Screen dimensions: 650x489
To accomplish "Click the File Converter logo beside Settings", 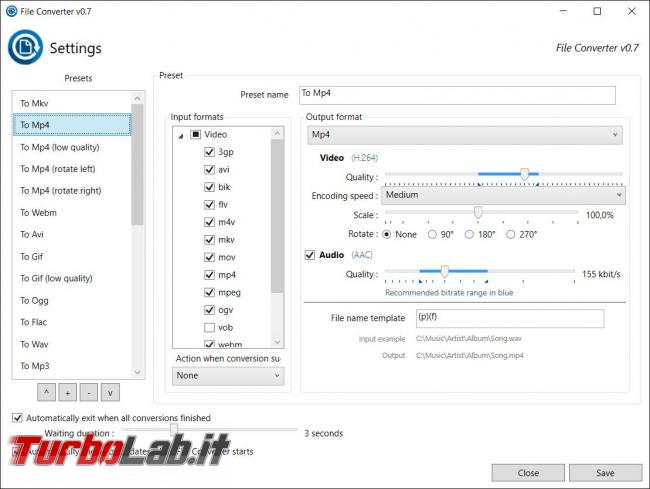I will [25, 47].
